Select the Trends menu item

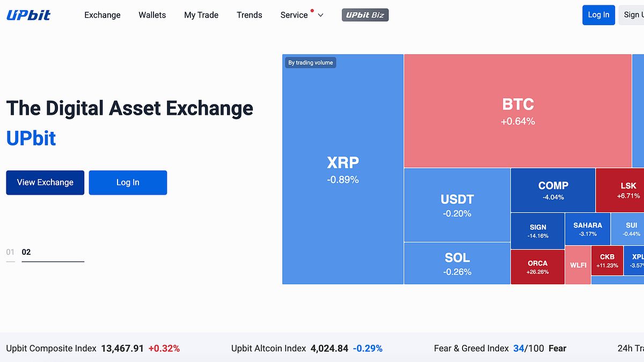(250, 15)
